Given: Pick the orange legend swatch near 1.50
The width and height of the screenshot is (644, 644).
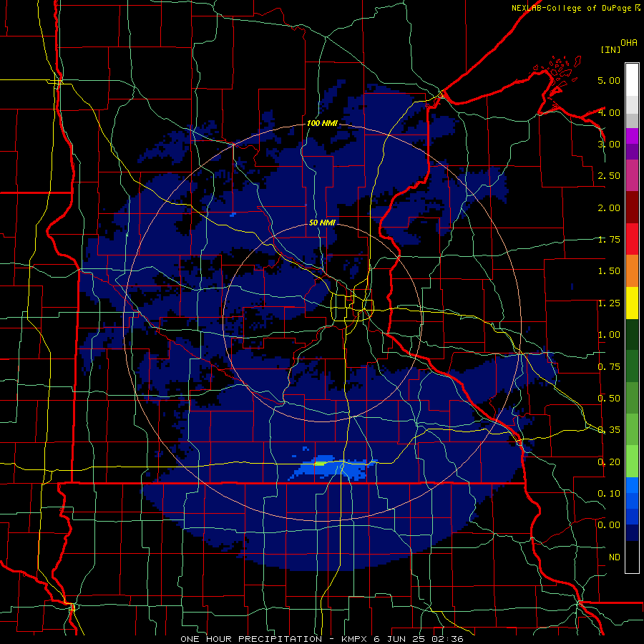Looking at the screenshot, I should [632, 271].
